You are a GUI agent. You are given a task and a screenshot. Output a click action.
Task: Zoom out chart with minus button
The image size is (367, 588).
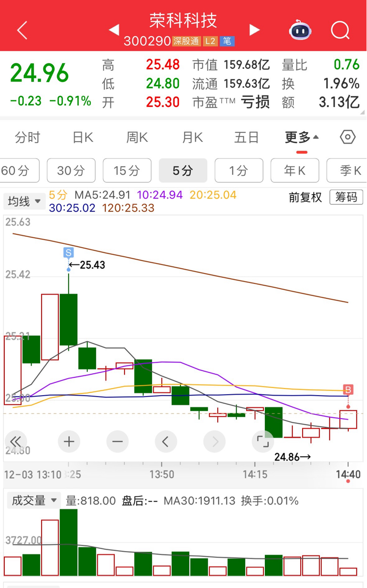pos(117,441)
